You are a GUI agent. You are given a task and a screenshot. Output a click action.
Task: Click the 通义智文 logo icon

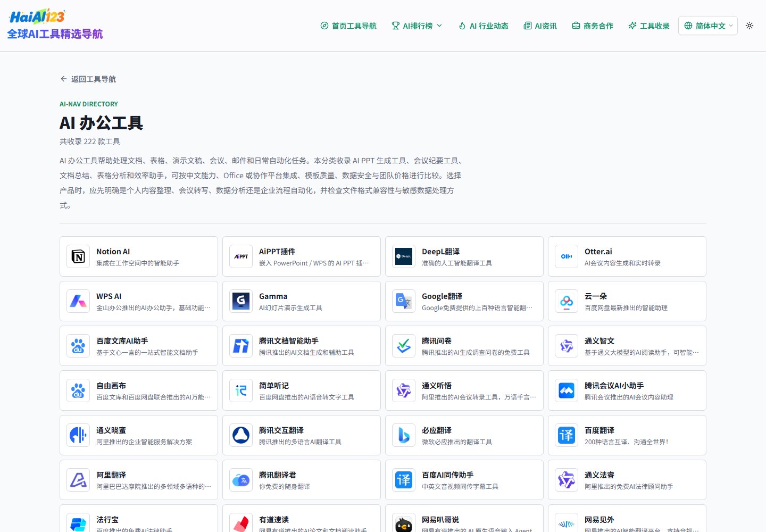pyautogui.click(x=567, y=346)
